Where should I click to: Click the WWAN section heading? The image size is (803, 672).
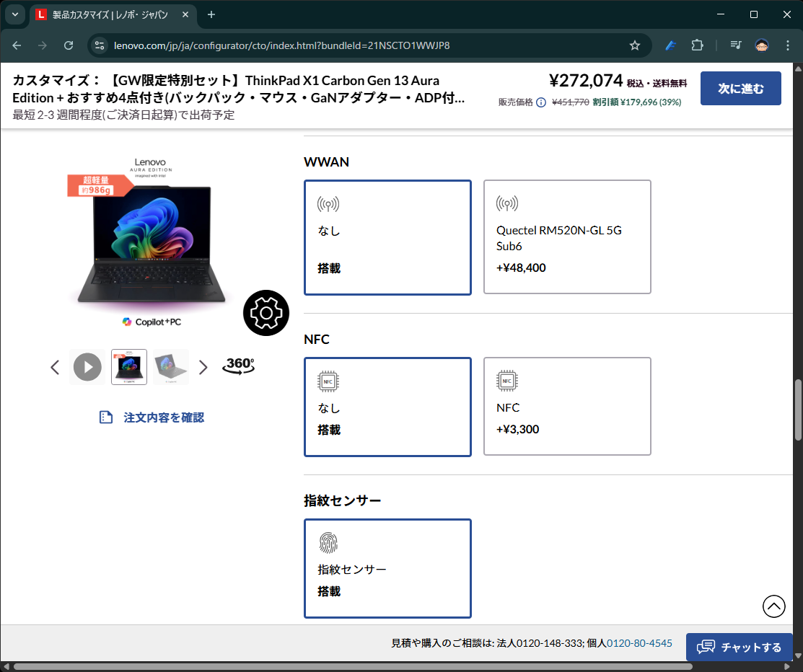click(326, 162)
